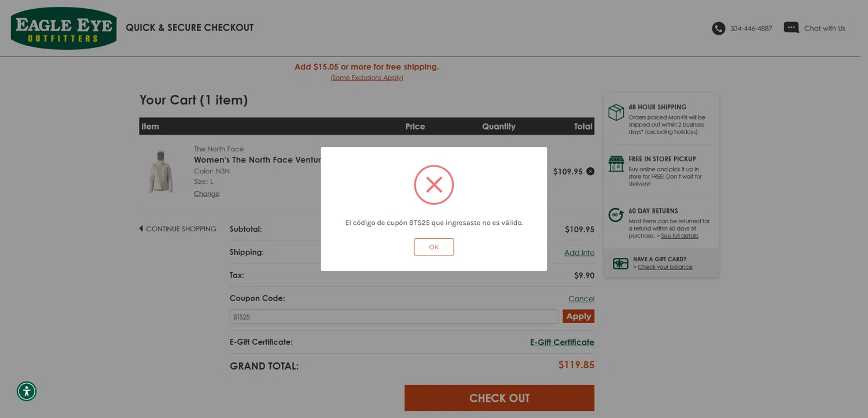Click the 'QUICK & SECURE CHECKOUT' heading

[x=190, y=28]
